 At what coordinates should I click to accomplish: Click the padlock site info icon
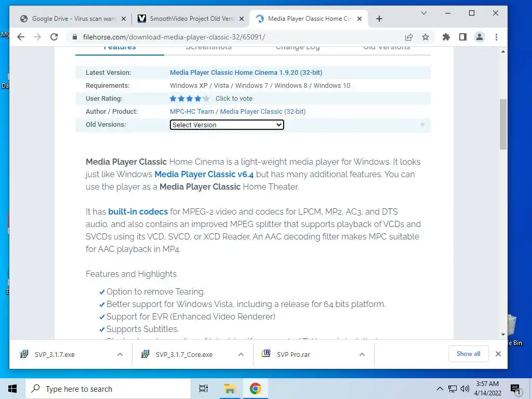click(75, 37)
